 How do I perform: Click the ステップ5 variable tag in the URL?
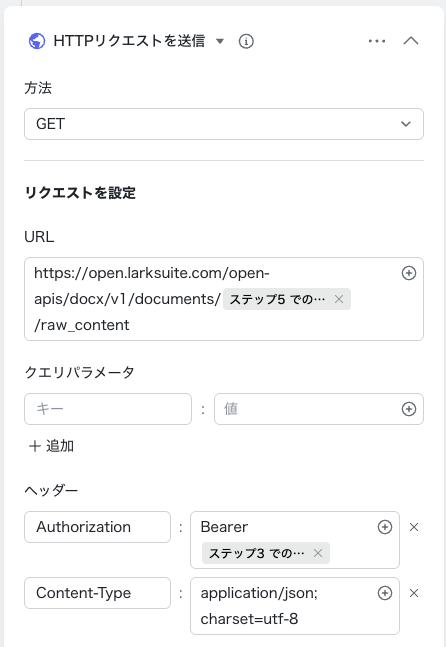pos(278,299)
